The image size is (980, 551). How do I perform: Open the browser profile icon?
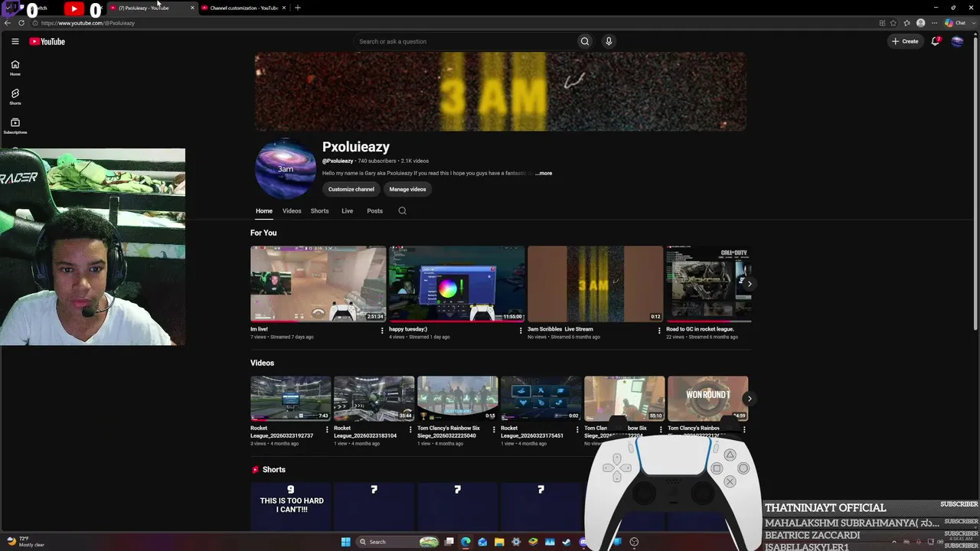[x=920, y=23]
